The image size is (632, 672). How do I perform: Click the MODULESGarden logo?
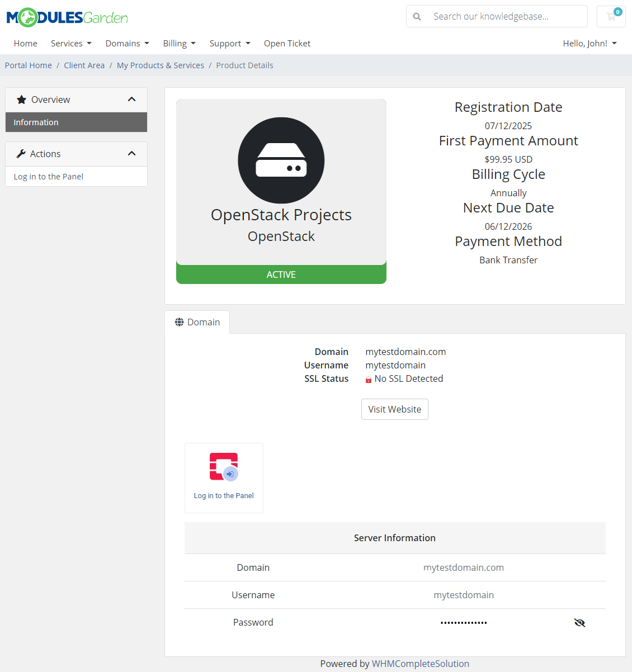click(66, 17)
